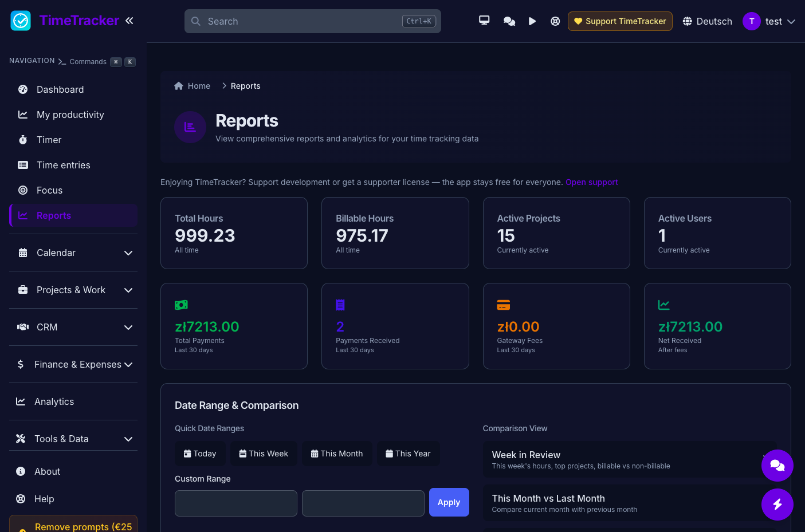Expand Finance & Expenses section
This screenshot has width=805, height=532.
[73, 364]
